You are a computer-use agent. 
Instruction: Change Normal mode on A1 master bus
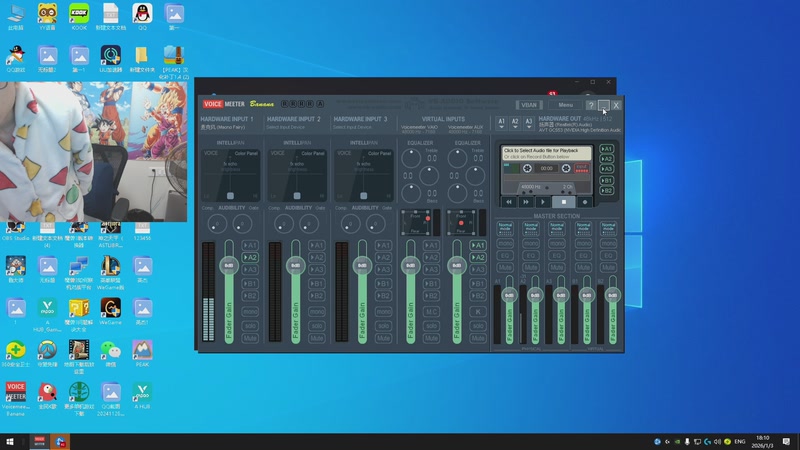click(x=505, y=228)
